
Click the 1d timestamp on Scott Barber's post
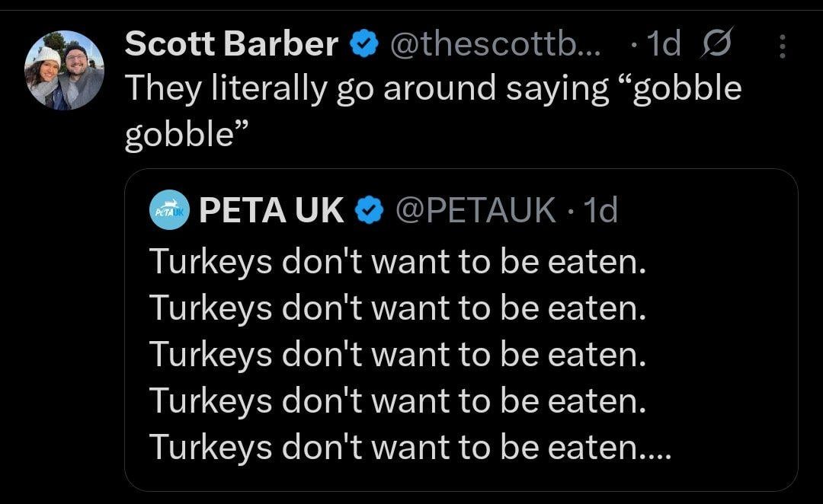tap(662, 46)
